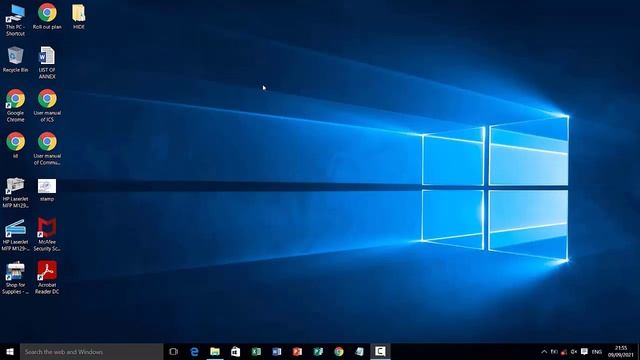The image size is (640, 360).
Task: Show hidden system tray icons
Action: (544, 351)
